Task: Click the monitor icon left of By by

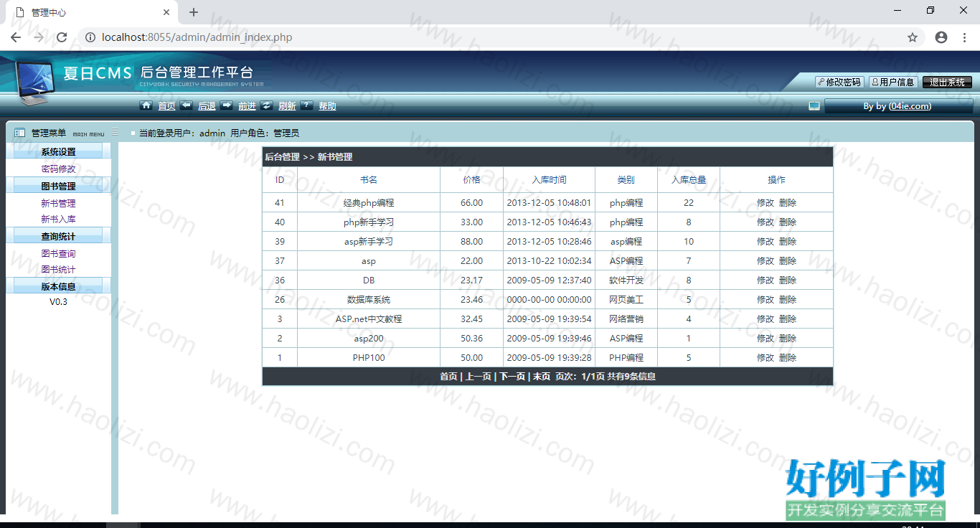Action: [x=814, y=106]
